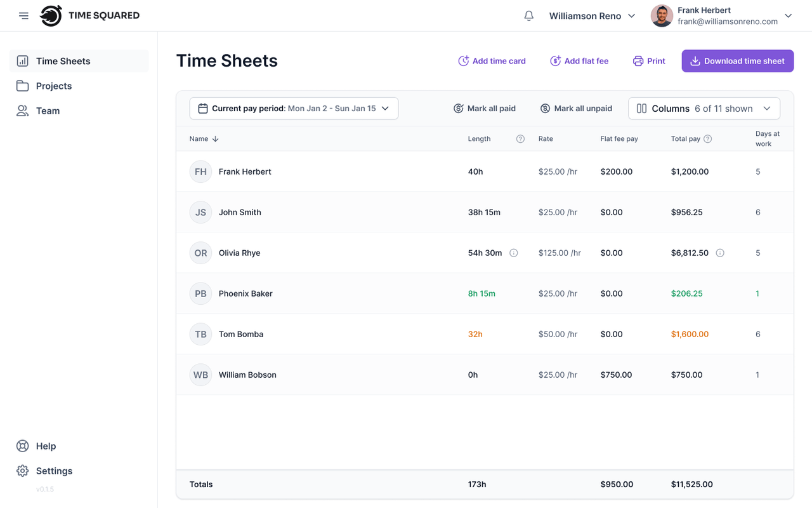Click Add time card
This screenshot has height=508, width=812.
[x=492, y=61]
